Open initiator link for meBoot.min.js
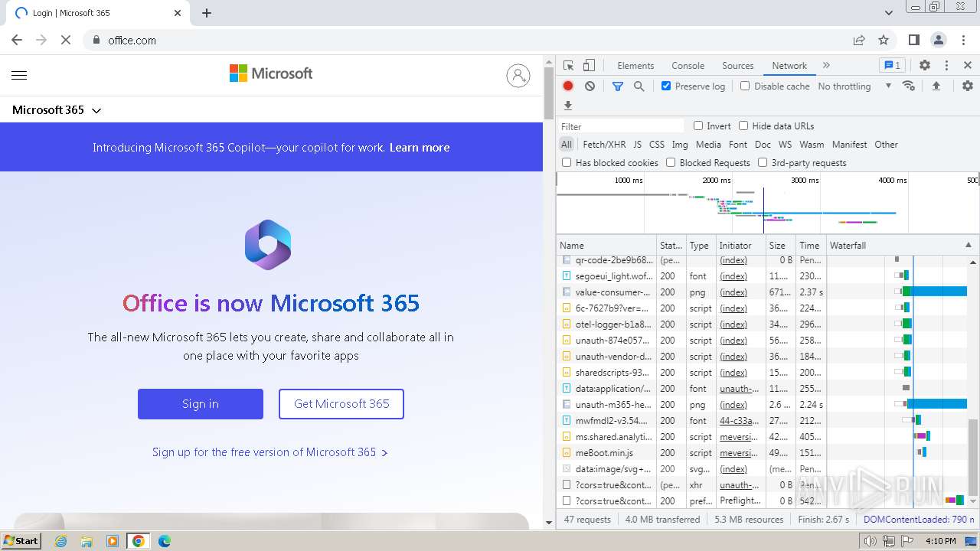The height and width of the screenshot is (551, 980). coord(739,453)
